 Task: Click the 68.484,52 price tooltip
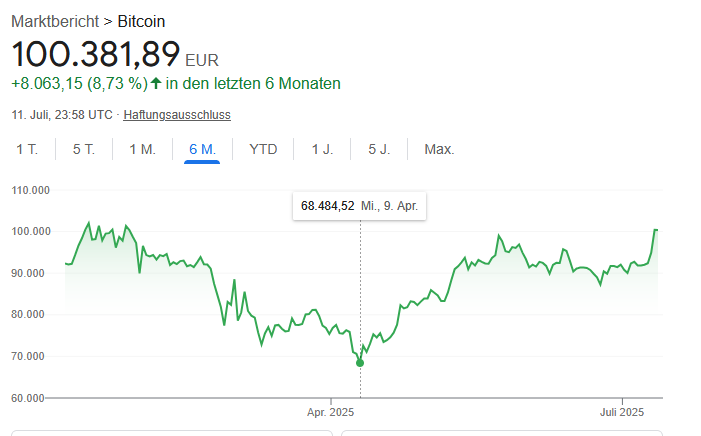(x=359, y=206)
